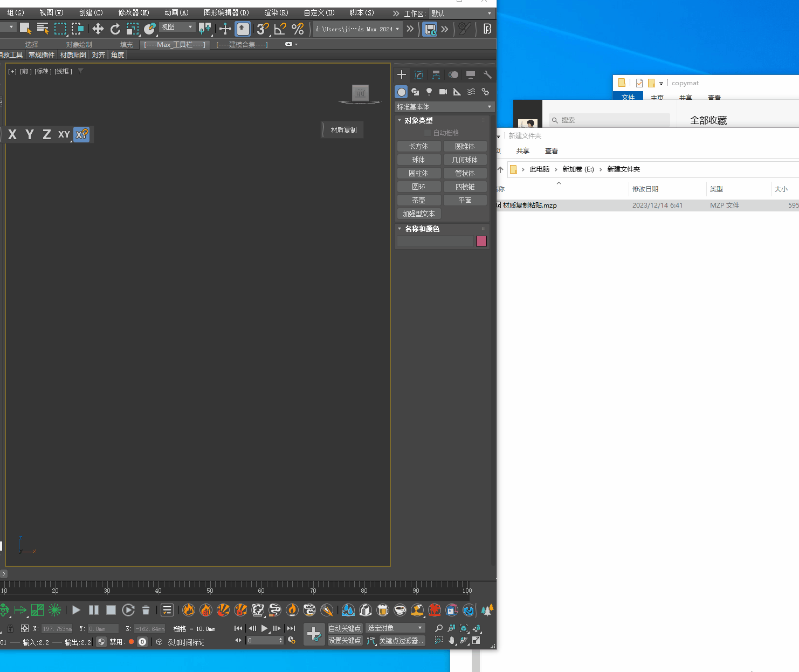Open the Modify panel tab

pos(419,75)
